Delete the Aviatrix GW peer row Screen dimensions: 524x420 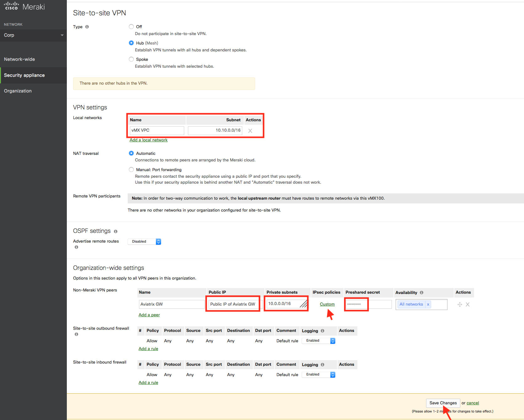pos(468,304)
